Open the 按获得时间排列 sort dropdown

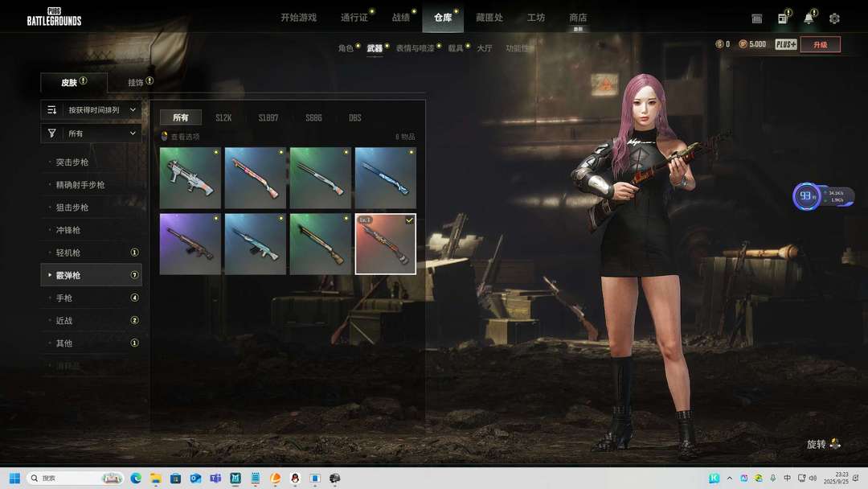[92, 110]
